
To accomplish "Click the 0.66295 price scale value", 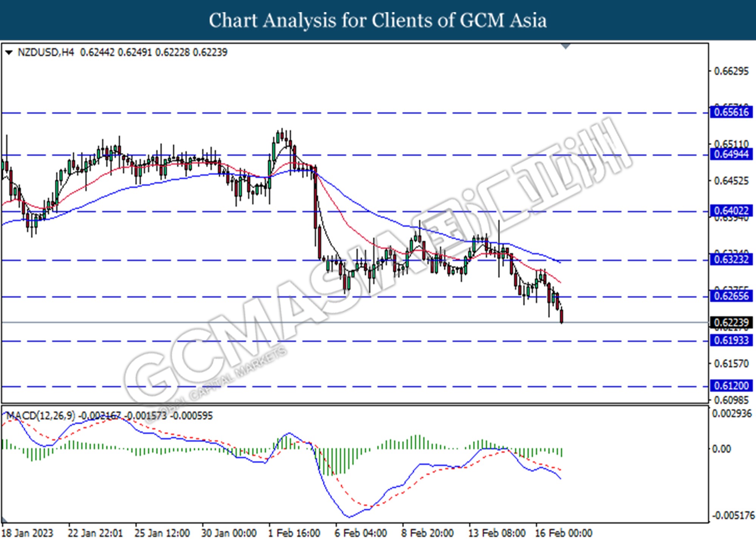I will (x=731, y=71).
